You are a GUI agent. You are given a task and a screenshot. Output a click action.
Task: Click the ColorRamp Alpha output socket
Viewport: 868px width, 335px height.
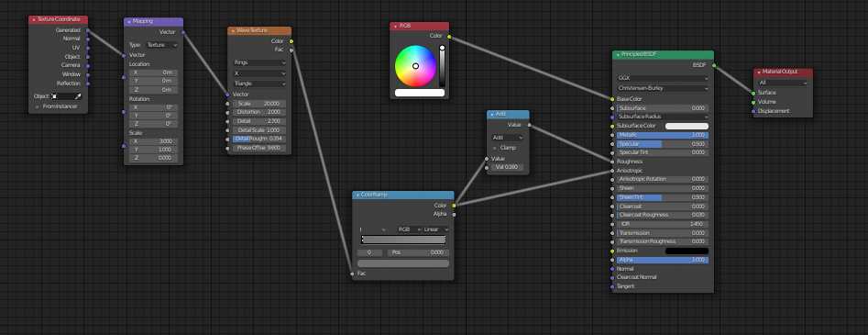click(x=454, y=214)
